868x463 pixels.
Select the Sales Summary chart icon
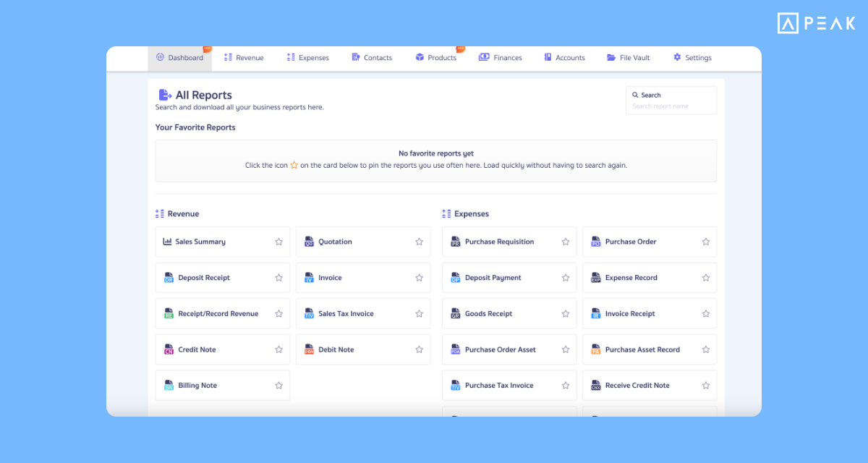[x=167, y=242]
